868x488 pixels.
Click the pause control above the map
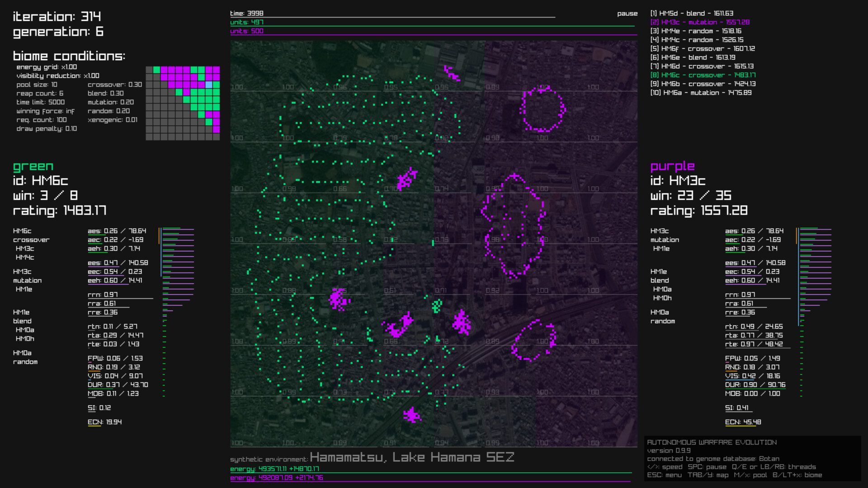(x=627, y=14)
